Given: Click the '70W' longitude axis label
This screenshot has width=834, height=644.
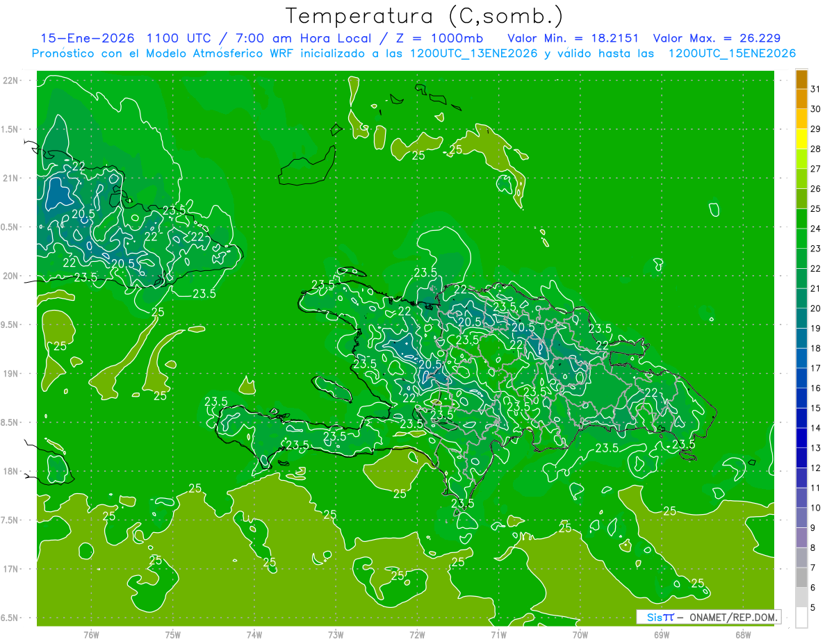Looking at the screenshot, I should point(580,635).
